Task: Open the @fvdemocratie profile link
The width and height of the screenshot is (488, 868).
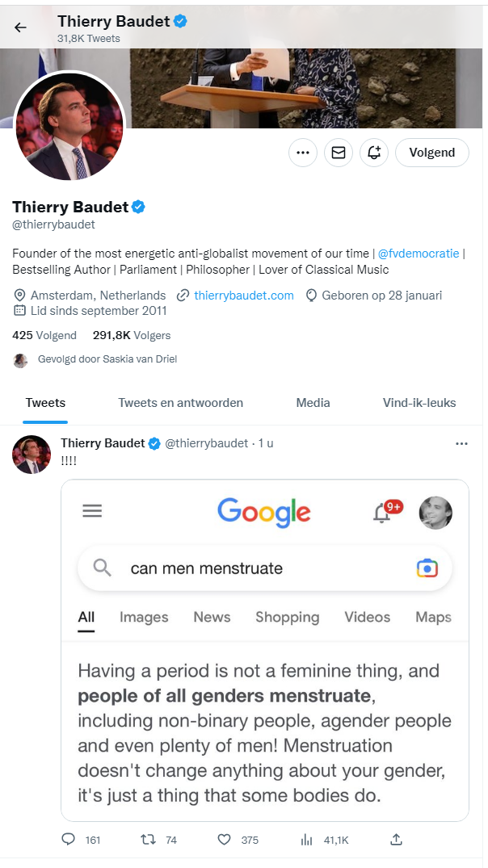Action: click(419, 254)
